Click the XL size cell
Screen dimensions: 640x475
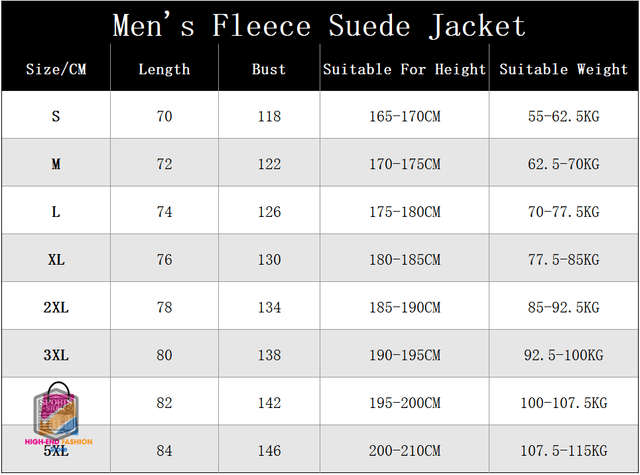(56, 260)
